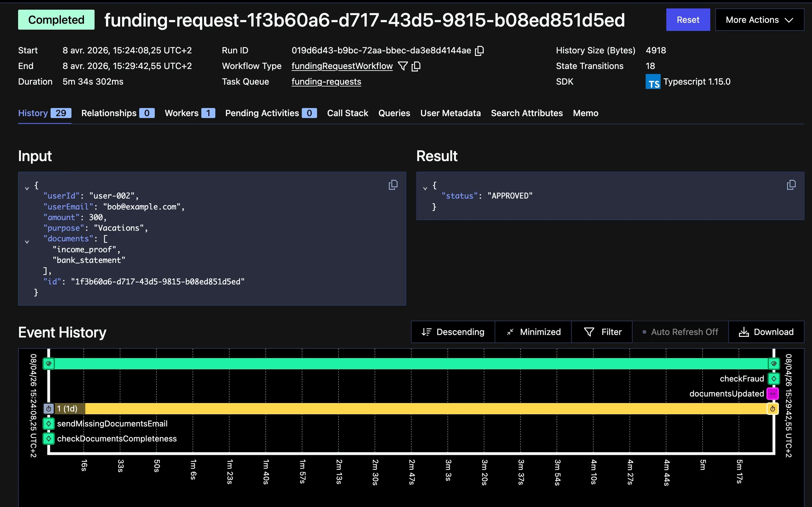Copy the Workflow Type name
This screenshot has width=812, height=507.
click(x=417, y=66)
